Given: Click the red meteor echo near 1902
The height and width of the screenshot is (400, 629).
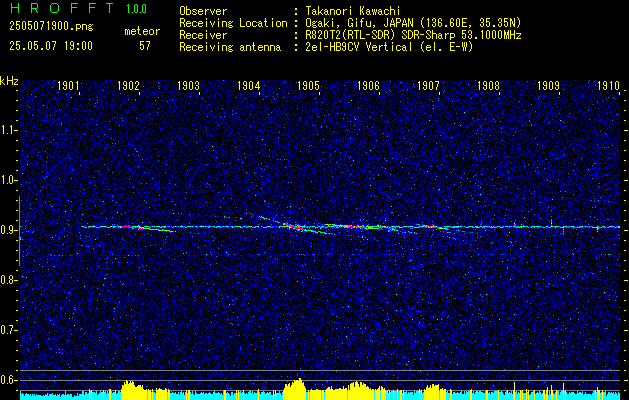Looking at the screenshot, I should coord(132,227).
